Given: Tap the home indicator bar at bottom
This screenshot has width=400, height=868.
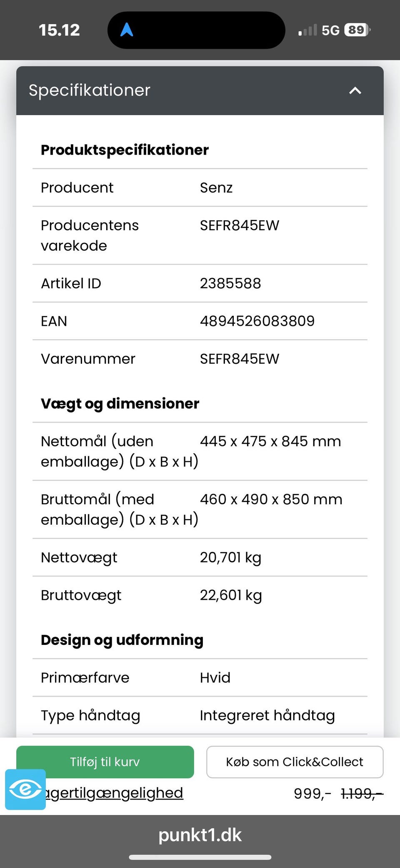Looking at the screenshot, I should point(200,857).
